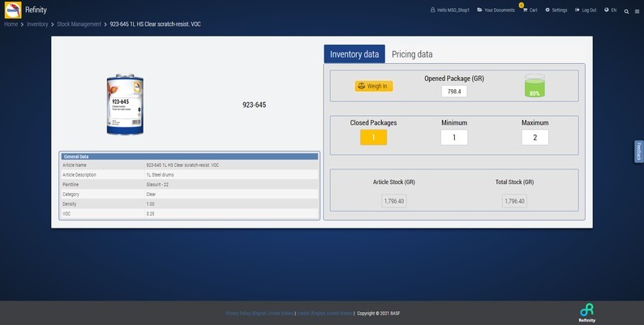
Task: Go to Stock Management breadcrumb
Action: tap(79, 24)
